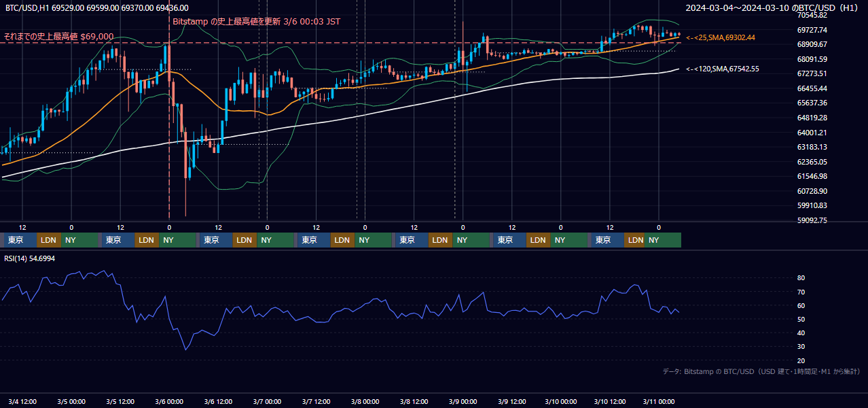868x408 pixels.
Task: Click price axis value 61546.98
Action: [812, 176]
